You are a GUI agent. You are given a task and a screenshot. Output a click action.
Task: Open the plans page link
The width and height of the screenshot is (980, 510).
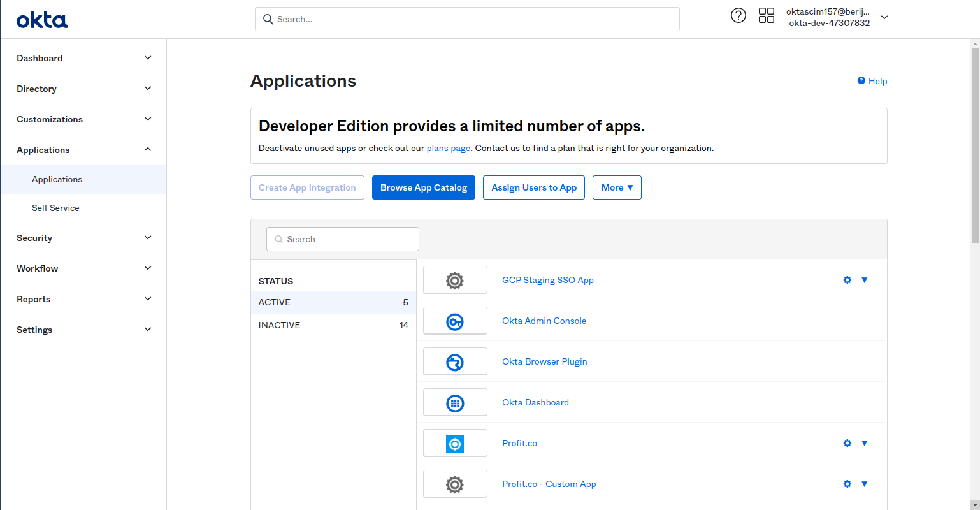pyautogui.click(x=448, y=148)
